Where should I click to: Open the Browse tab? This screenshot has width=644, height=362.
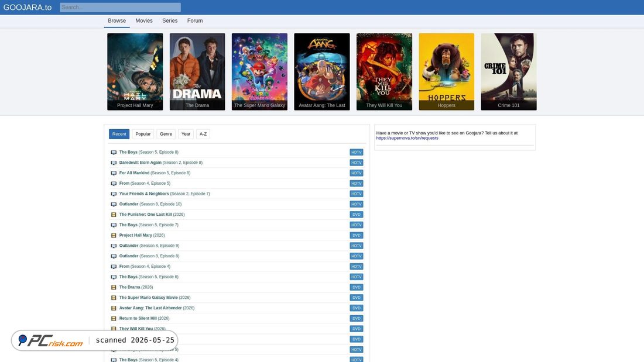click(x=117, y=20)
